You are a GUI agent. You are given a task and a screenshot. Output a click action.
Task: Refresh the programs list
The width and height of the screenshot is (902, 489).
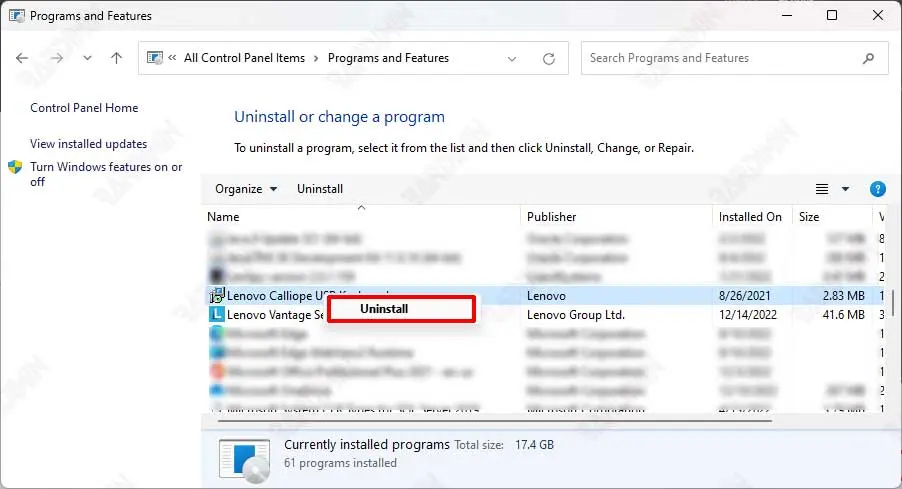(549, 59)
